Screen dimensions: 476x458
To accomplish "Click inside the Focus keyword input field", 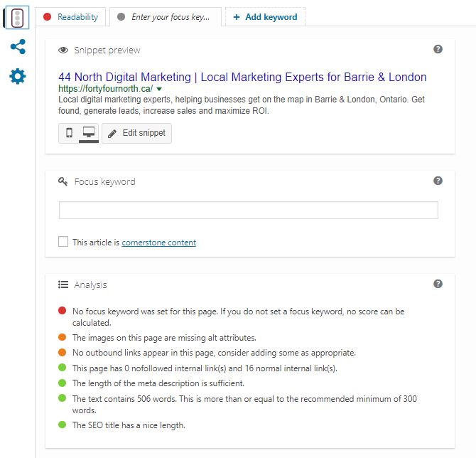I will (249, 210).
